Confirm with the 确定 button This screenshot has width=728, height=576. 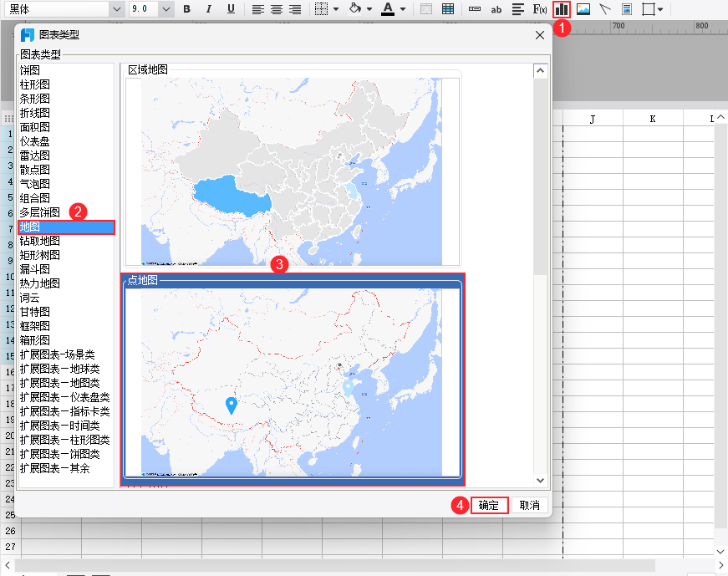489,505
